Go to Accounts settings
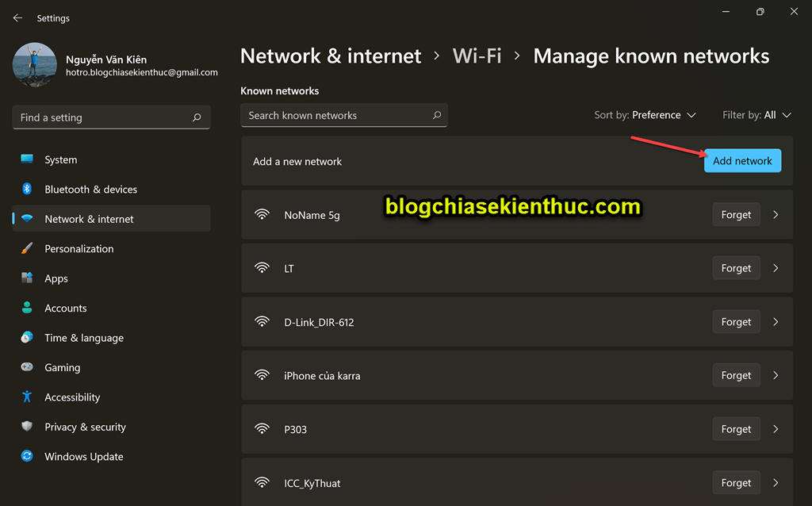The height and width of the screenshot is (506, 812). [x=111, y=309]
